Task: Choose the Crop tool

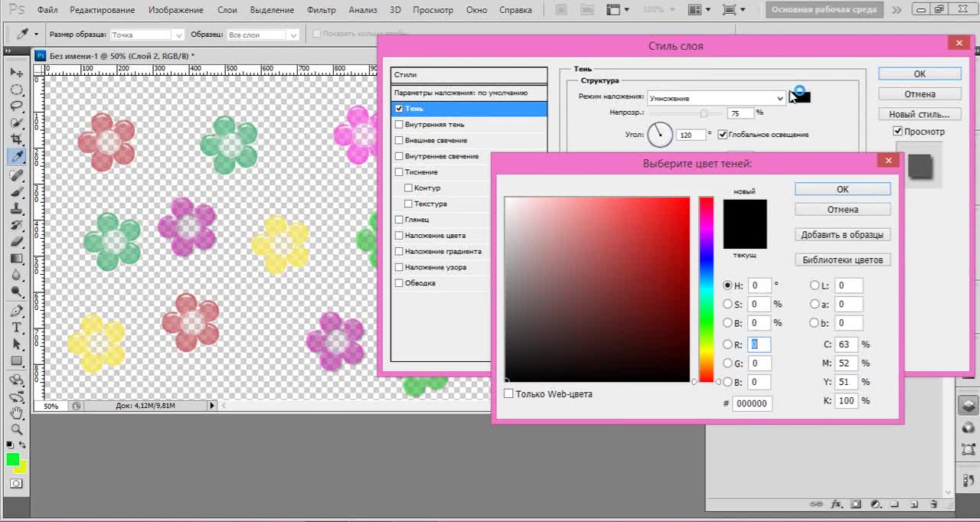Action: [x=16, y=139]
